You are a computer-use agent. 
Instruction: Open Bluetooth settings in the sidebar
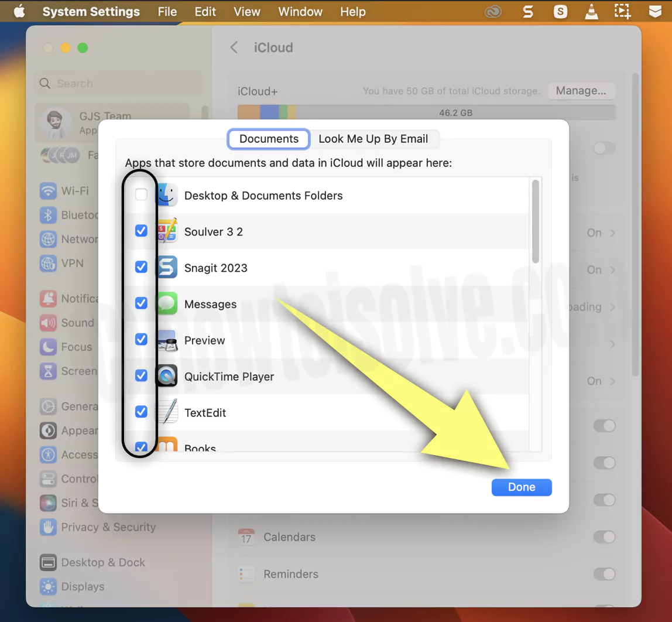tap(69, 215)
